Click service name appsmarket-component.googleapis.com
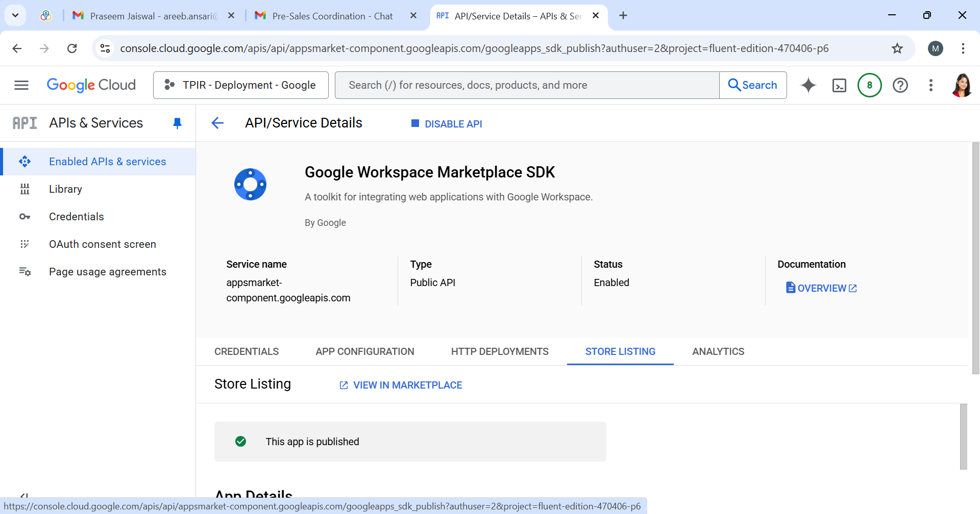Viewport: 980px width, 514px height. [288, 290]
